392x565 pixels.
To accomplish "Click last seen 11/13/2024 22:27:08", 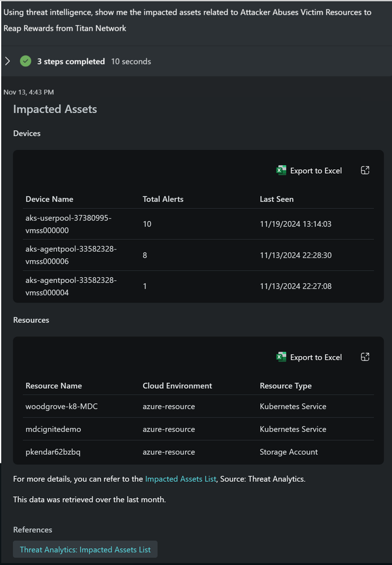I will pyautogui.click(x=295, y=286).
